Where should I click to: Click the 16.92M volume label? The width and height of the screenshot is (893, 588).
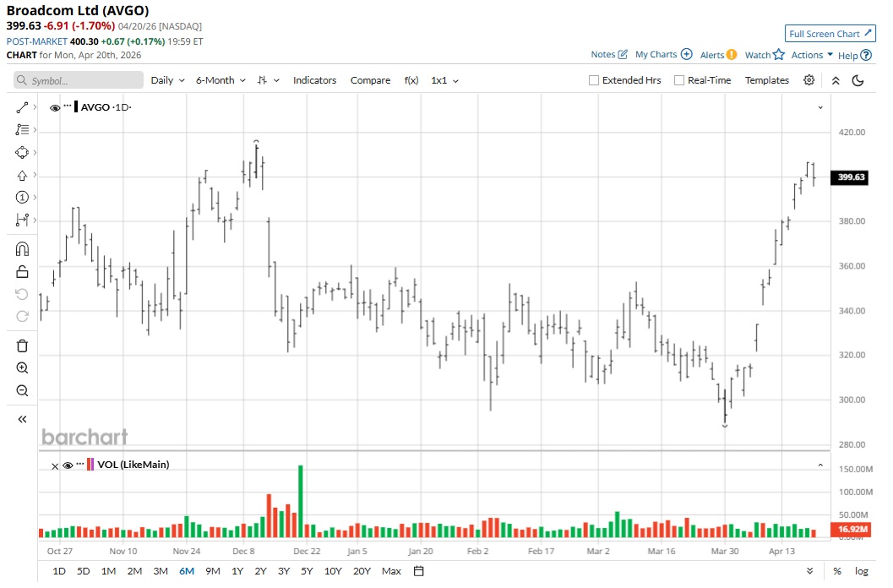852,530
